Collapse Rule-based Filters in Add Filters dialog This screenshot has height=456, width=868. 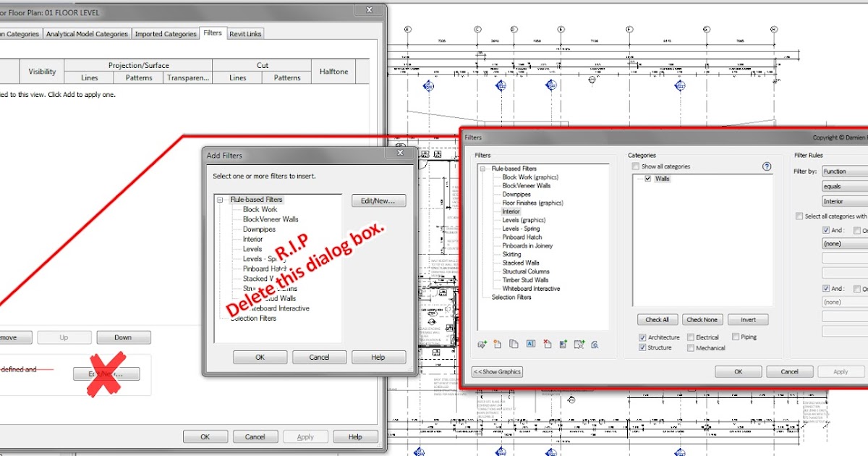coord(221,199)
